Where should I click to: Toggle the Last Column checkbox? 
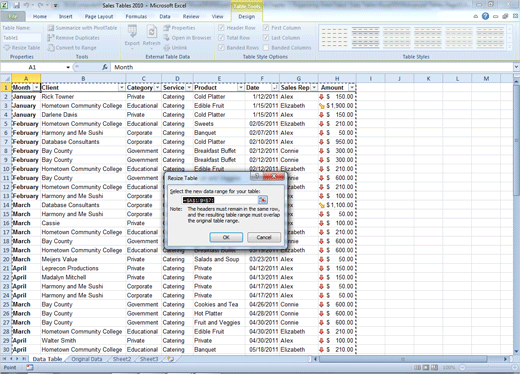[266, 38]
